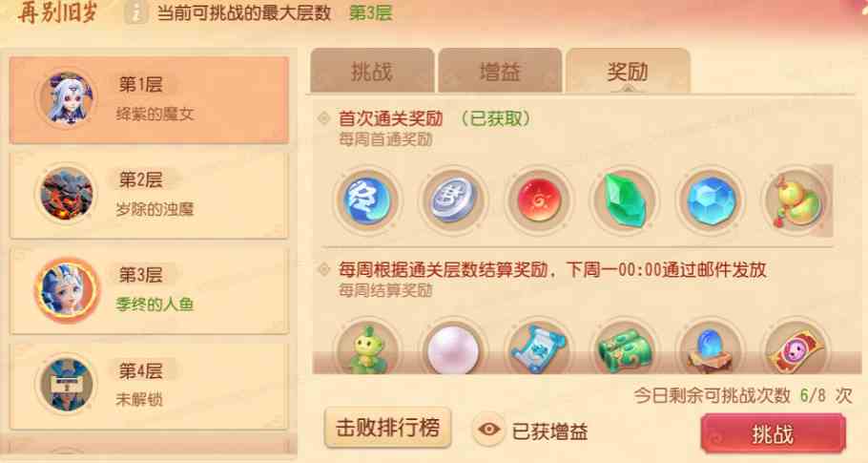This screenshot has width=868, height=463.
Task: Click the green crystal reward icon
Action: (625, 200)
